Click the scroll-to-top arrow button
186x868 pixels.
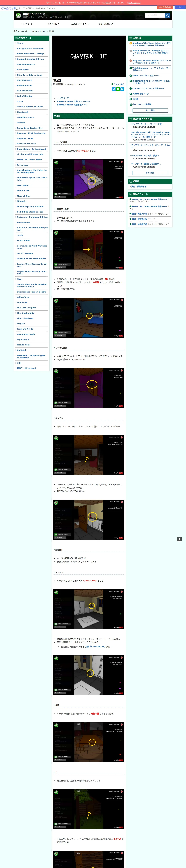(x=180, y=539)
